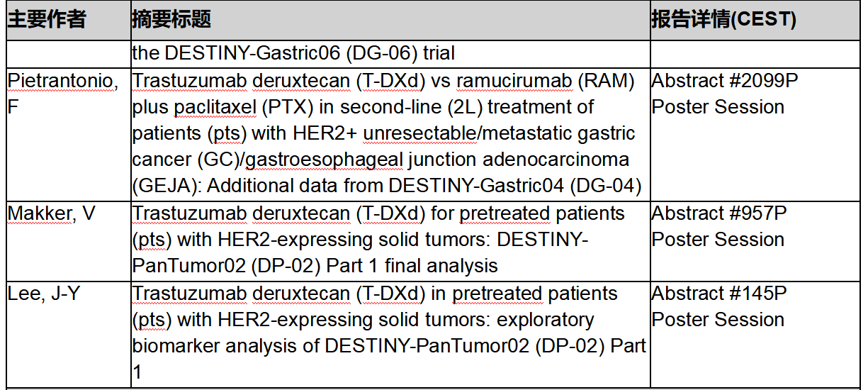Screen dimensions: 868x390
Task: Click Poster Session under Abstract #957P
Action: pos(718,240)
